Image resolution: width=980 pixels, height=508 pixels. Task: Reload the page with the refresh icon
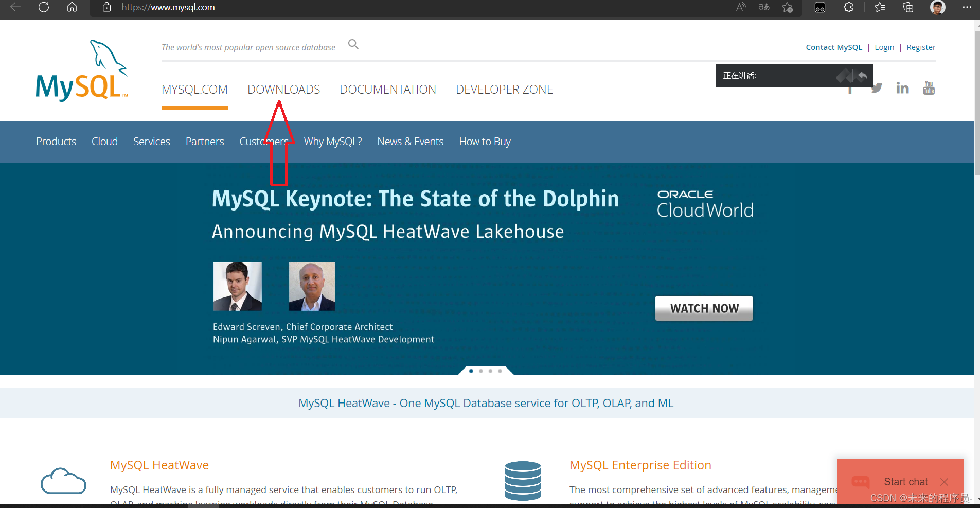(44, 7)
